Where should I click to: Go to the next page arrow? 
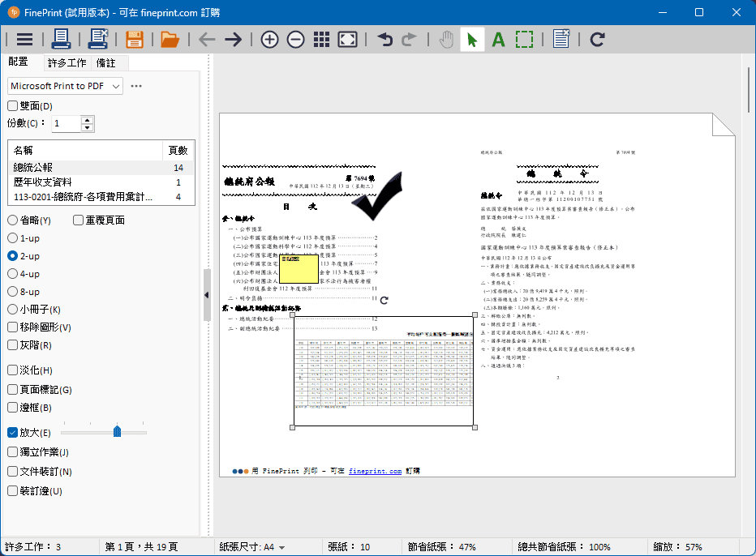(x=234, y=39)
